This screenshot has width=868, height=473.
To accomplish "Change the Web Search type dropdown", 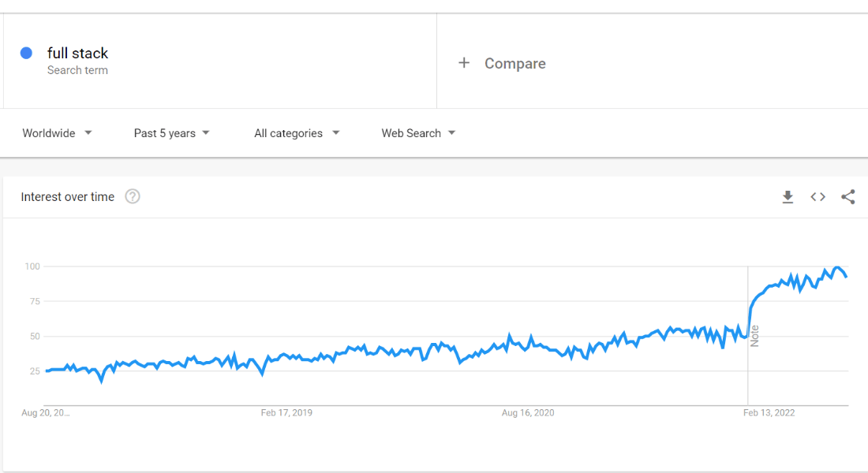I will tap(418, 133).
